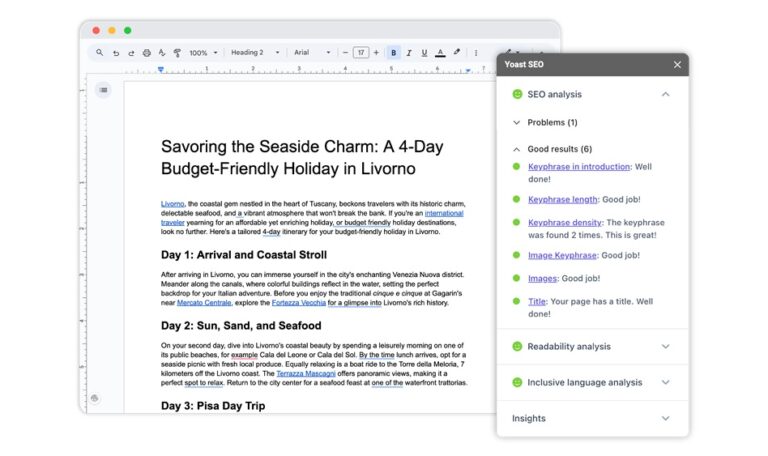Open the Heading 2 style dropdown
Image resolution: width=768 pixels, height=456 pixels.
[255, 52]
